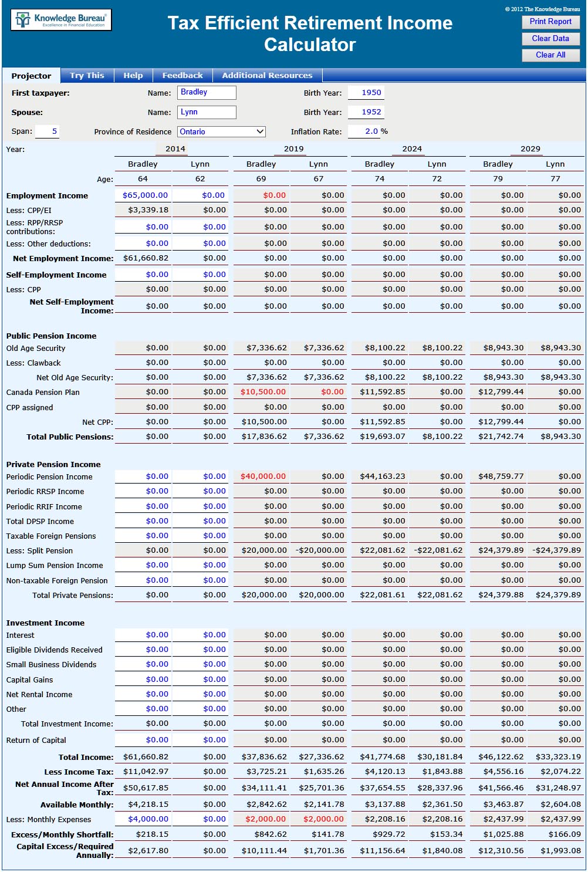Viewport: 588px width, 872px height.
Task: Edit first taxpayer birth year 1950
Action: (x=366, y=93)
